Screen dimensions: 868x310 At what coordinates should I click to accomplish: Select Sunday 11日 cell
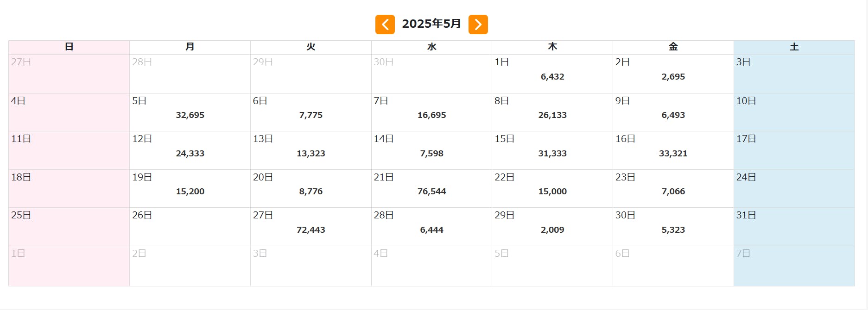tap(69, 150)
